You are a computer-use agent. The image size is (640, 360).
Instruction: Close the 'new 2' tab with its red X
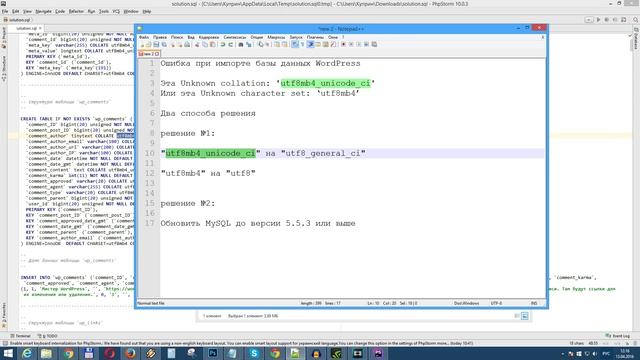(x=157, y=54)
